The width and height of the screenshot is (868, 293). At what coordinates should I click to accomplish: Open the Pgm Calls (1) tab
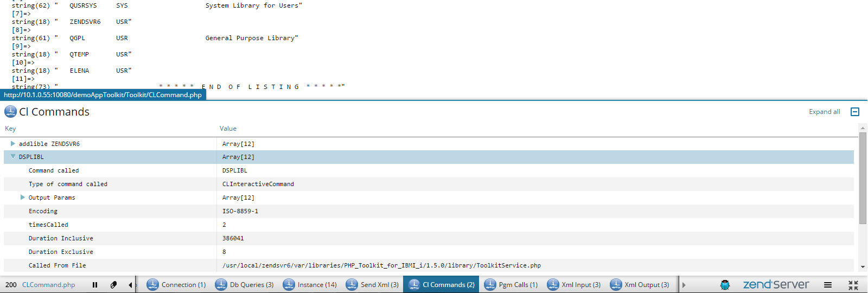510,285
